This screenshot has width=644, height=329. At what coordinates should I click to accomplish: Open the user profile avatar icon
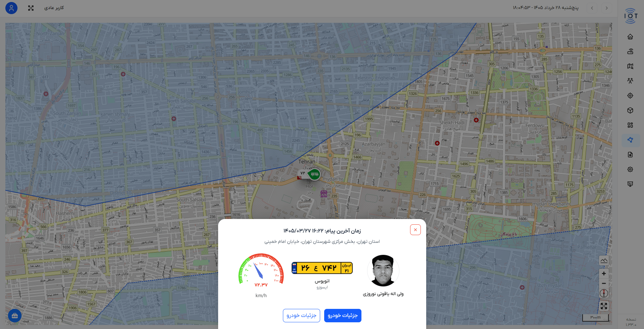click(11, 8)
